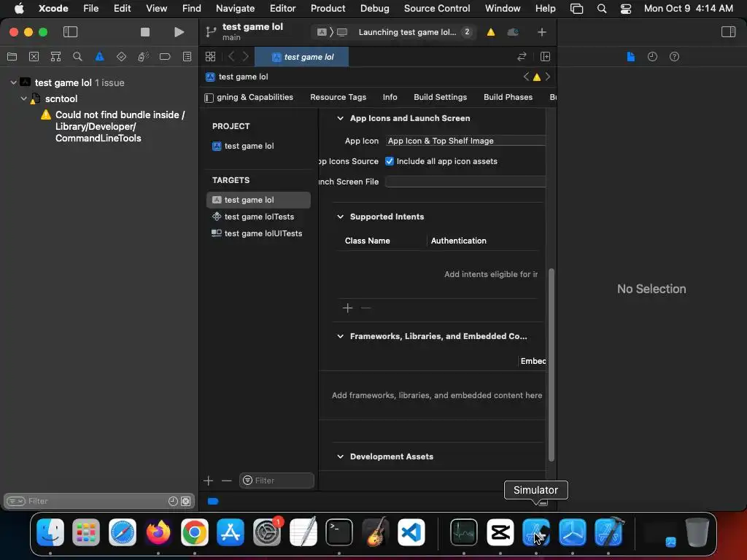Open the report navigator
Viewport: 747px width, 560px height.
[x=187, y=57]
